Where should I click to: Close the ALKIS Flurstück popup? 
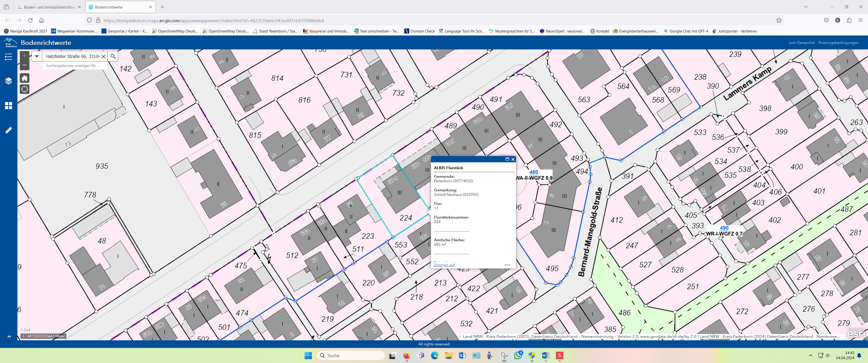tap(513, 159)
